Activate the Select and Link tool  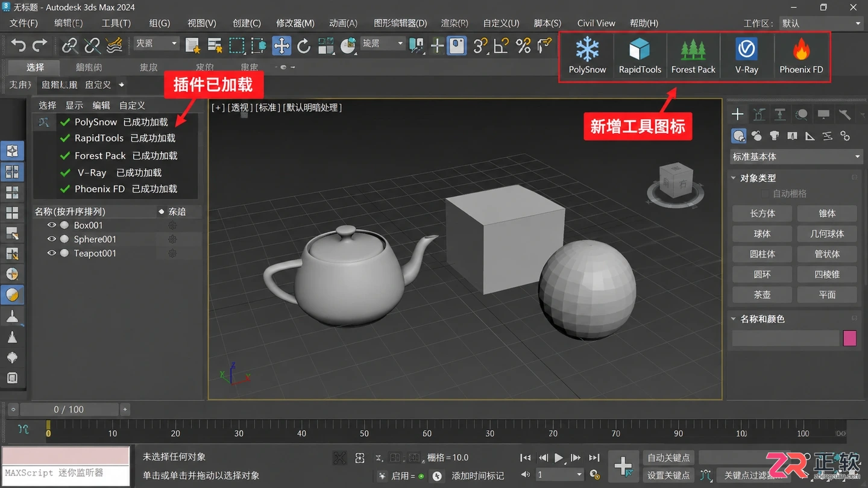[x=70, y=45]
